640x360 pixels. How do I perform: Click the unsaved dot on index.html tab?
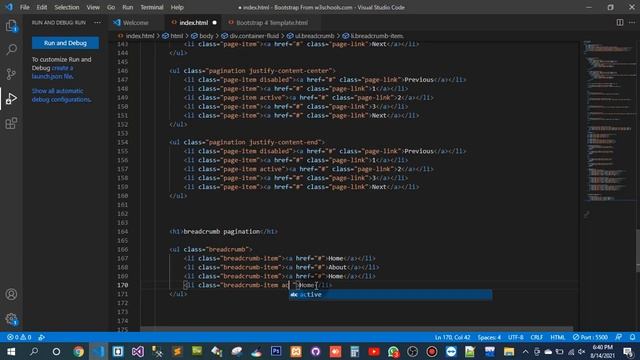pos(214,22)
